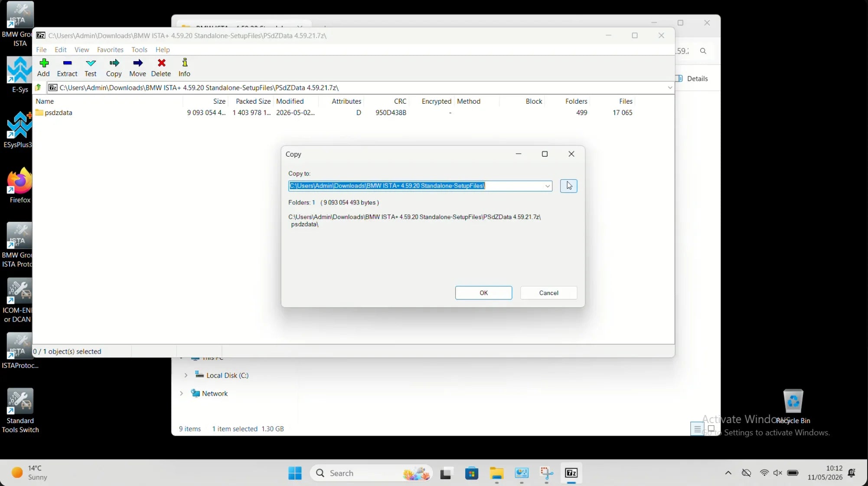
Task: Click the Copy toolbar icon in 7-Zip
Action: pyautogui.click(x=114, y=68)
